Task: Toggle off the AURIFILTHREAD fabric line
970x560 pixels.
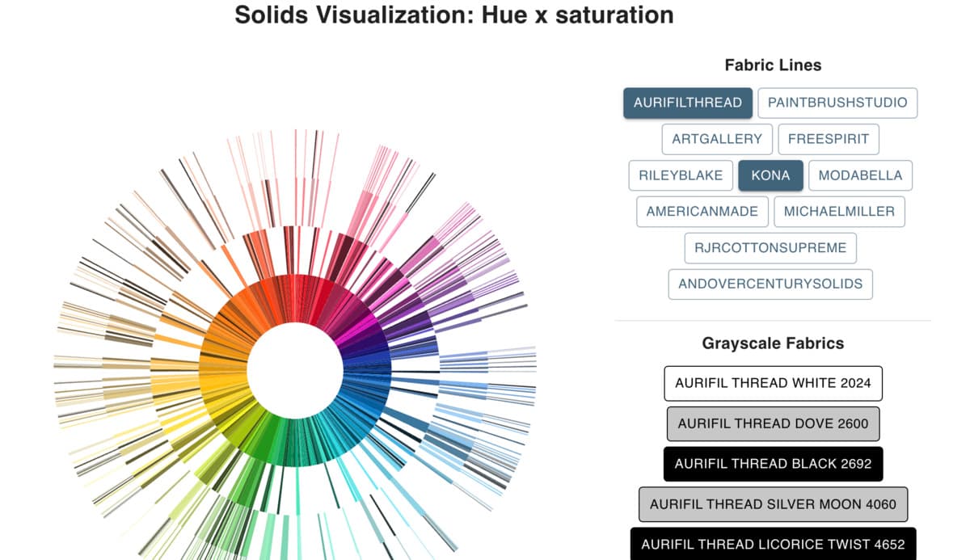Action: [x=688, y=103]
